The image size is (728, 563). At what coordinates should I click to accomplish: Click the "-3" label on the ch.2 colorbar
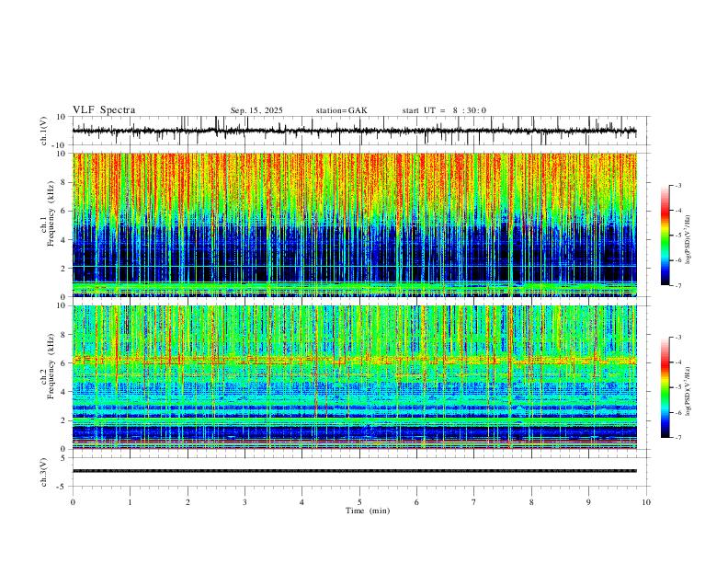tap(677, 338)
